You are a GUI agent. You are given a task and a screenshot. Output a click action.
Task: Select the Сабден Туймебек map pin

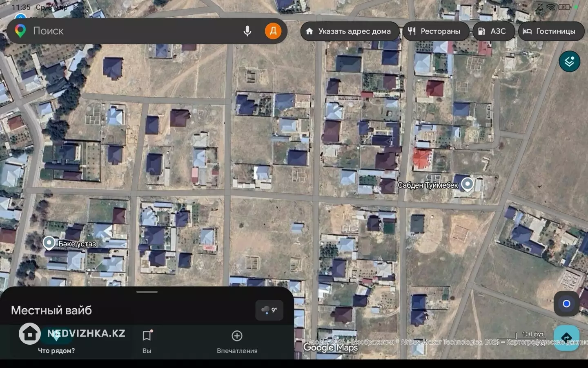(x=467, y=184)
